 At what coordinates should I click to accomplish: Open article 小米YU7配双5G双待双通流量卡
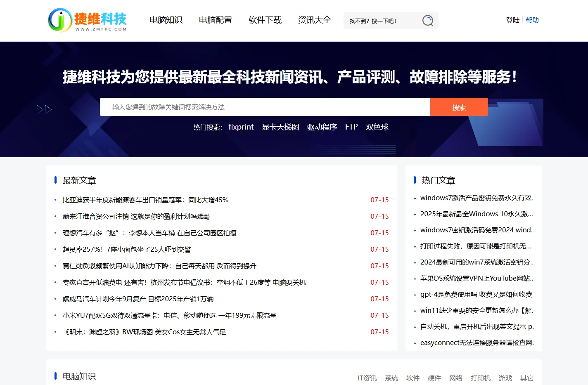pyautogui.click(x=169, y=315)
